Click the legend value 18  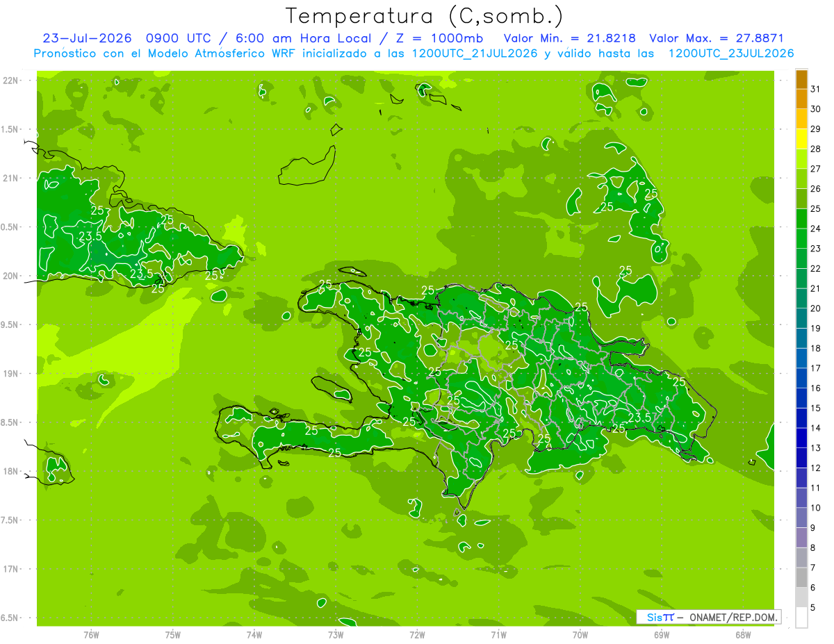815,348
